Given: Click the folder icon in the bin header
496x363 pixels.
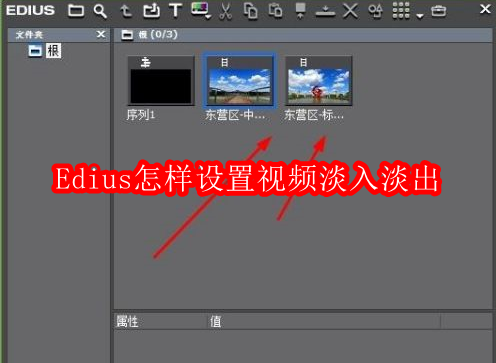Looking at the screenshot, I should click(127, 35).
